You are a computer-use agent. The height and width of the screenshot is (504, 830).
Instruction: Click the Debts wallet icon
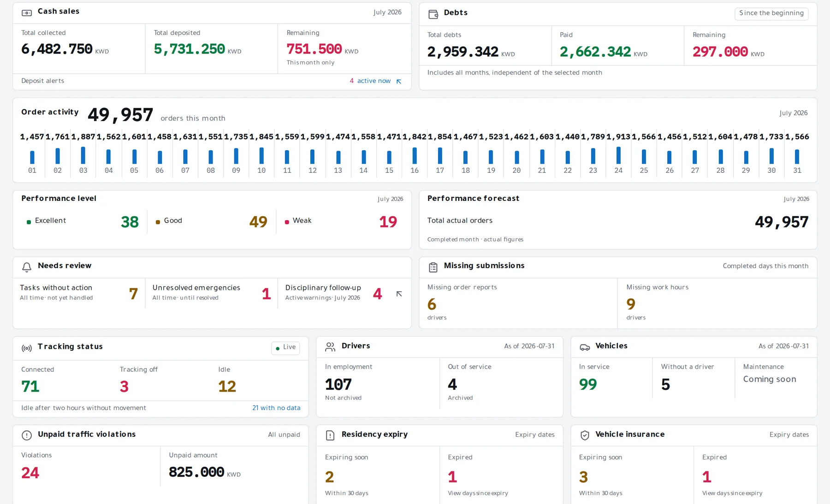[433, 14]
